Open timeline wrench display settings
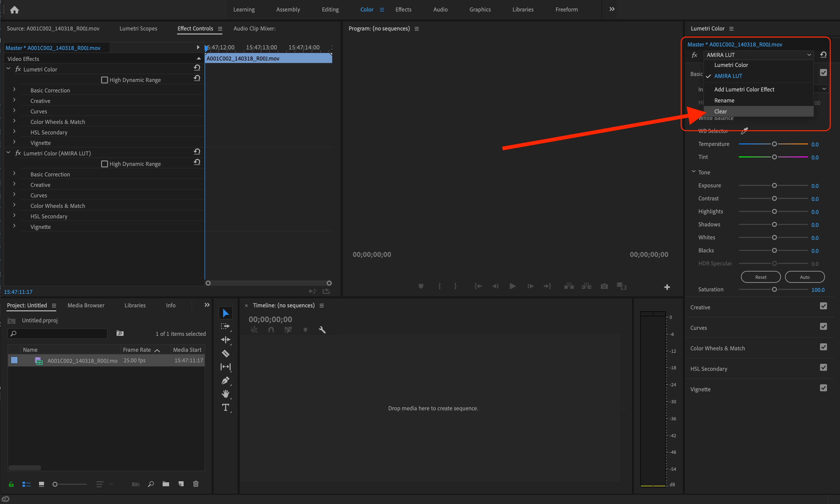The height and width of the screenshot is (504, 840). point(322,330)
